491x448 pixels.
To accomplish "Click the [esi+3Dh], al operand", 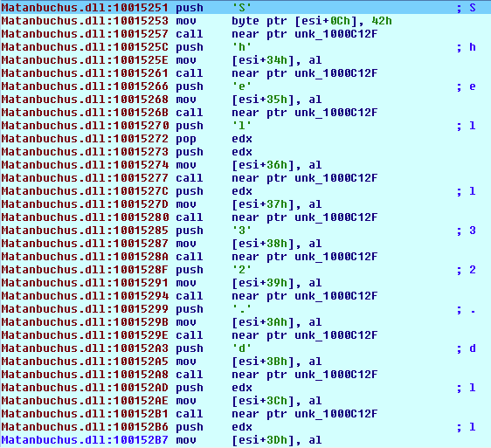I will coord(276,440).
